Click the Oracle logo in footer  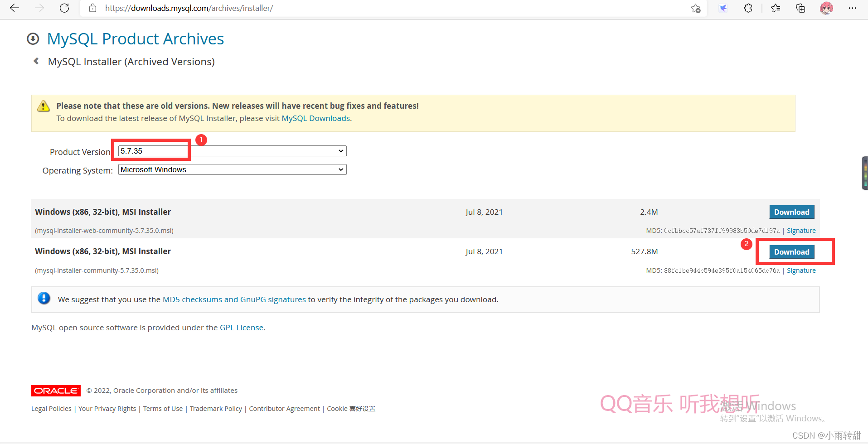pos(56,391)
